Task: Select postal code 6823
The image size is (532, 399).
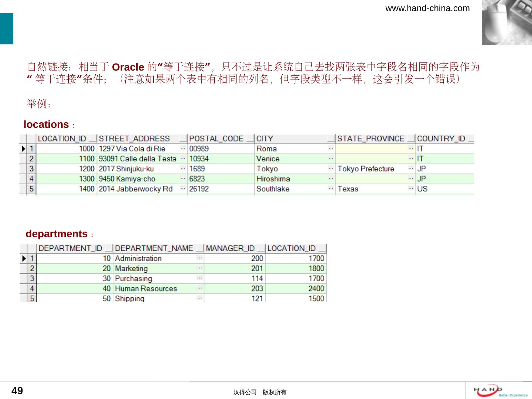Action: coord(221,178)
